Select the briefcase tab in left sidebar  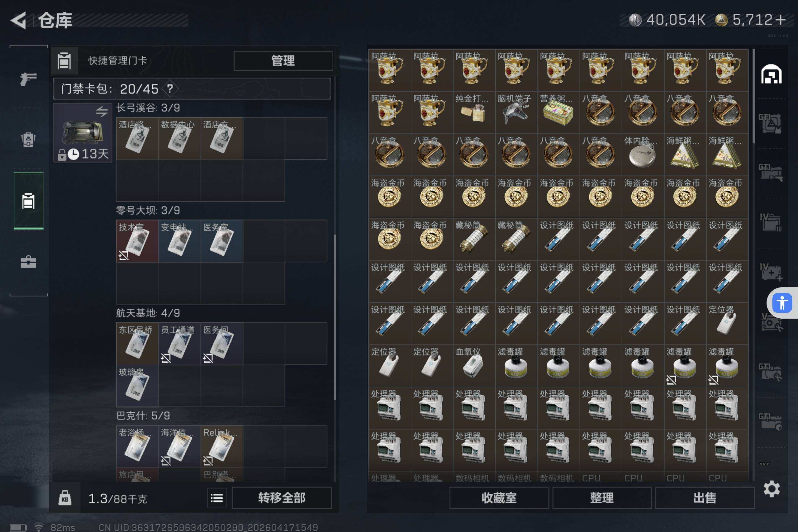(28, 262)
